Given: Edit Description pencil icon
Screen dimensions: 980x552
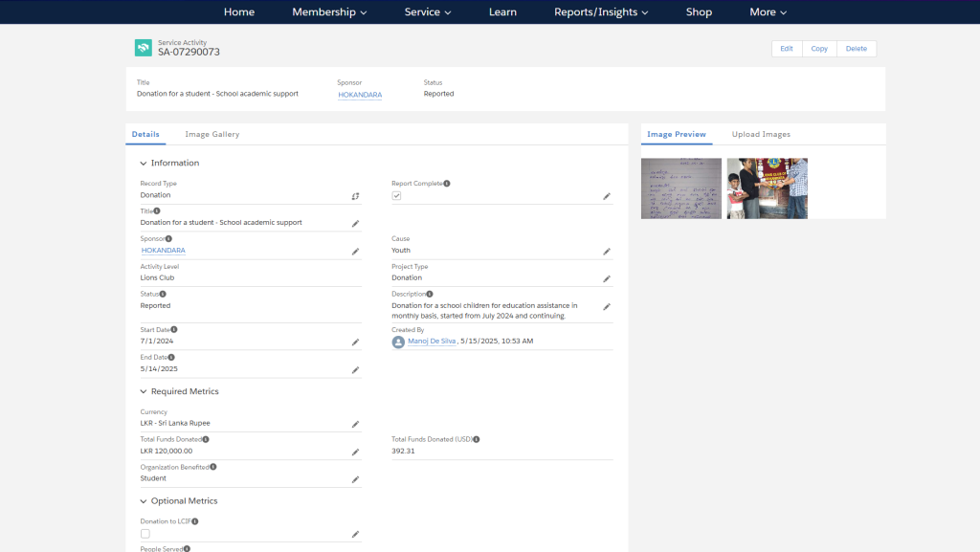Looking at the screenshot, I should click(x=606, y=307).
